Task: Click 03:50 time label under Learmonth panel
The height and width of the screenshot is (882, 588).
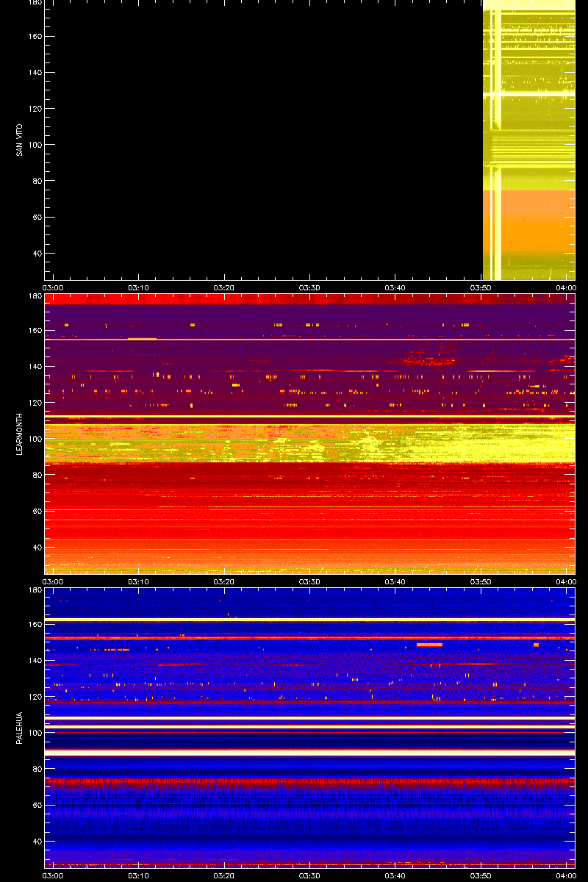Action: pos(481,582)
